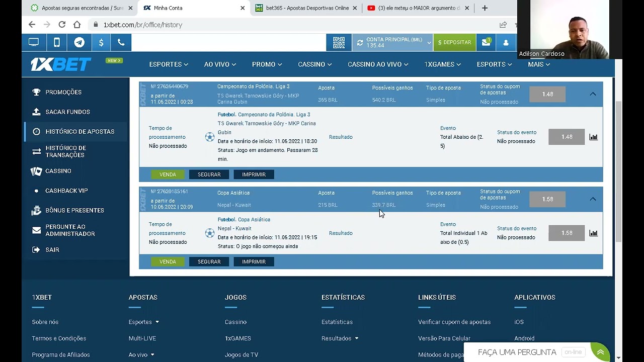Click Sair to log out

tap(52, 249)
